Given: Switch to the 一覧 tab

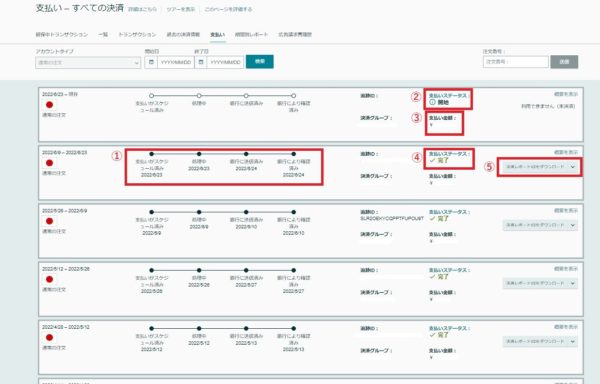Looking at the screenshot, I should [x=103, y=34].
